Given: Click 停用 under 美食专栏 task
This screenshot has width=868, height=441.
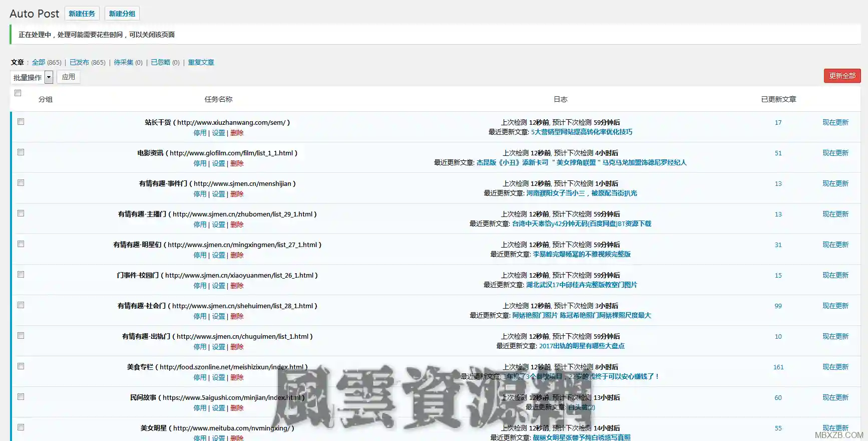Looking at the screenshot, I should [200, 377].
